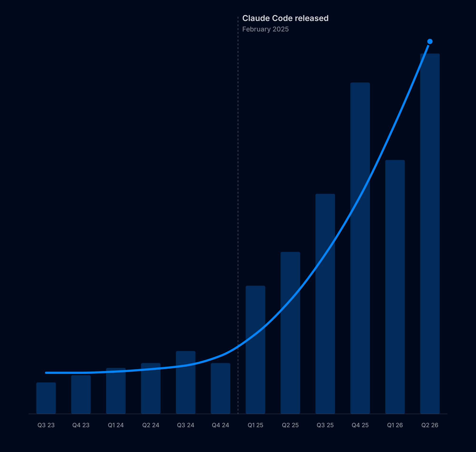Click the 'Q2 25' axis label
Viewport: 476px width, 452px height.
[290, 425]
